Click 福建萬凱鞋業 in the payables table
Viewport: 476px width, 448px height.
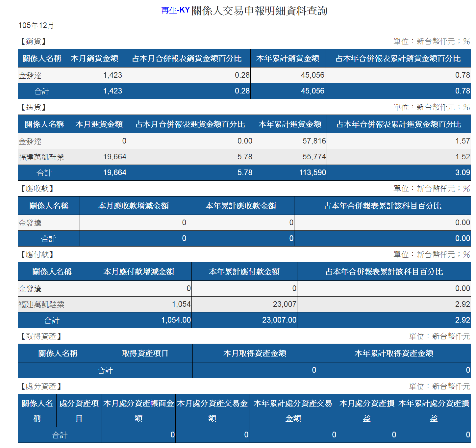[41, 304]
